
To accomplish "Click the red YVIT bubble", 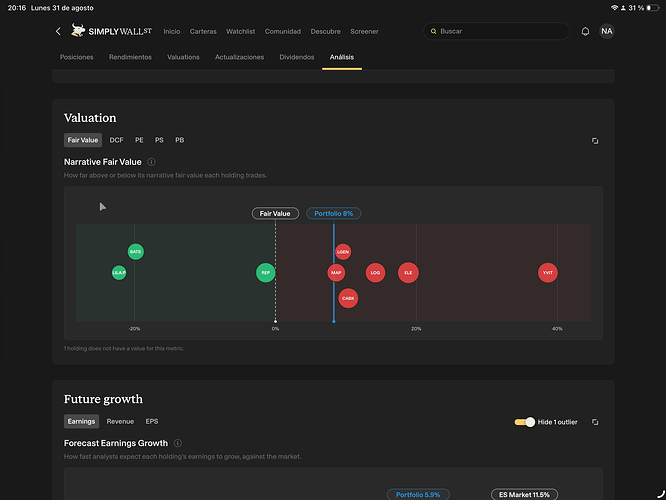I will [548, 272].
